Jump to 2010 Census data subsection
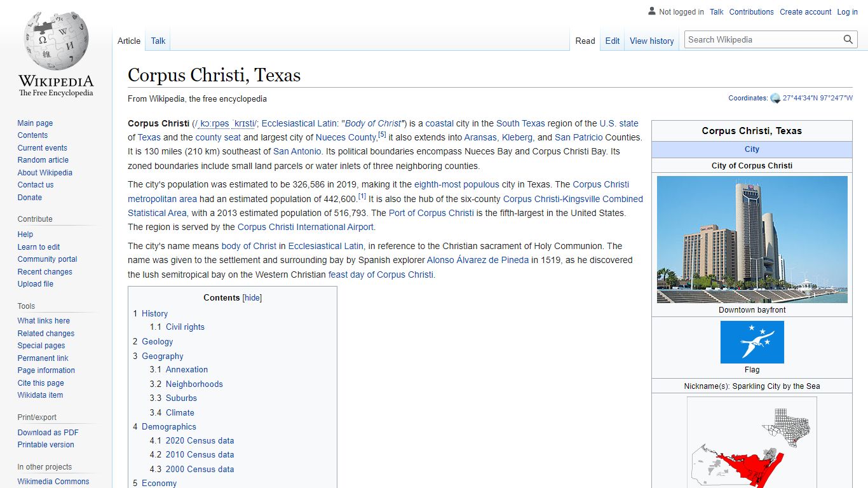The image size is (868, 488). click(200, 454)
